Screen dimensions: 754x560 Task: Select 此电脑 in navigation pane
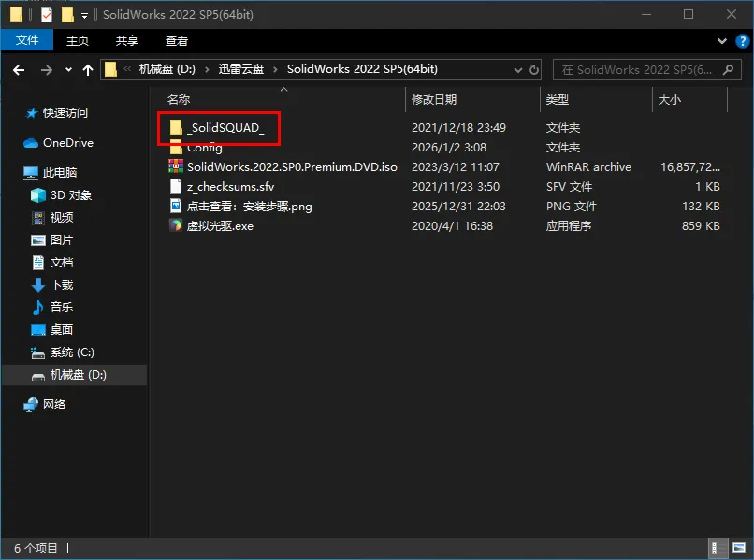click(x=60, y=173)
